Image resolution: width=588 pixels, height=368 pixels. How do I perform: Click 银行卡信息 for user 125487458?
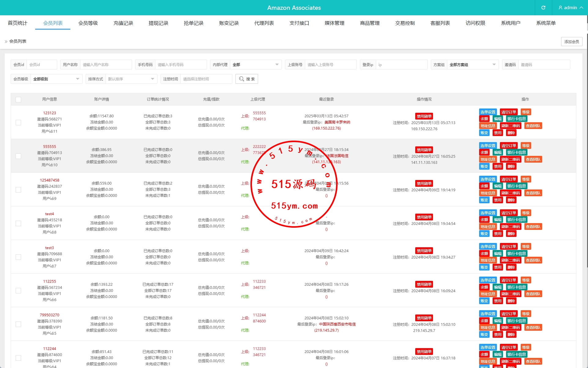click(x=516, y=186)
